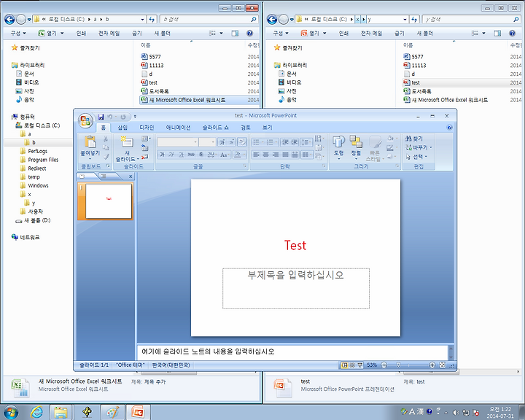The height and width of the screenshot is (420, 525).
Task: Click help icon in right Explorer toolbar
Action: (x=512, y=33)
